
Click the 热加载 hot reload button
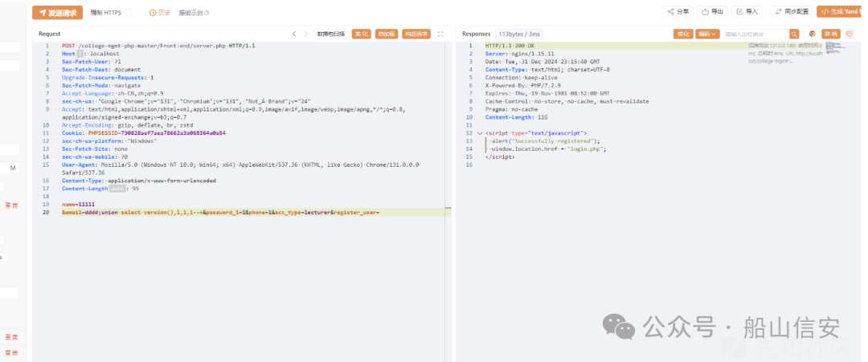[x=387, y=34]
